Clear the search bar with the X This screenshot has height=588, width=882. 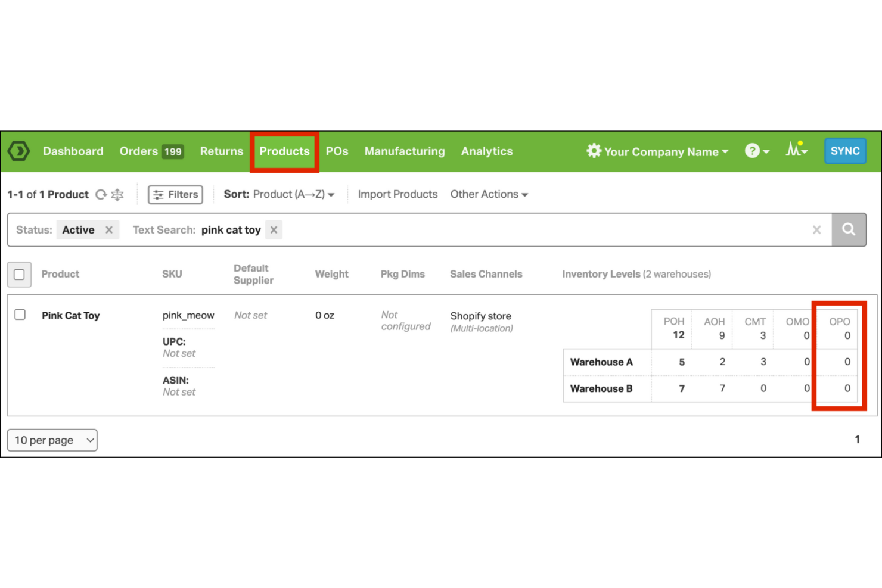pyautogui.click(x=817, y=229)
